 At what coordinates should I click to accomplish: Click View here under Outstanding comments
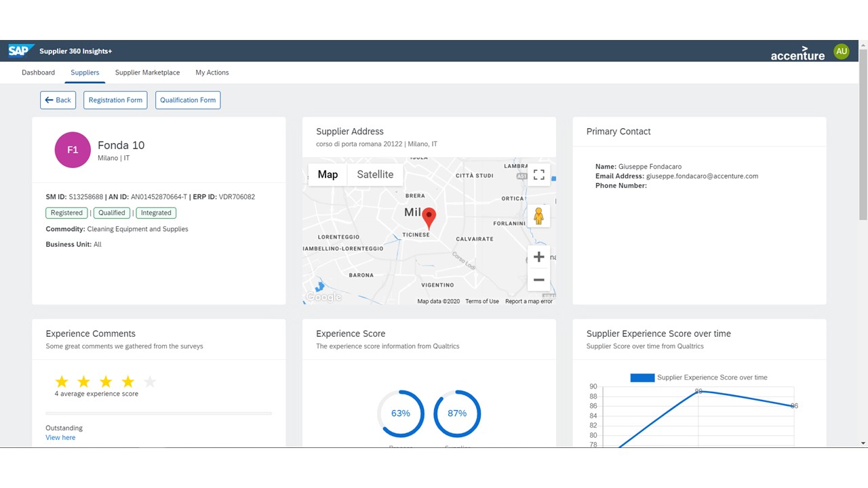click(x=60, y=437)
